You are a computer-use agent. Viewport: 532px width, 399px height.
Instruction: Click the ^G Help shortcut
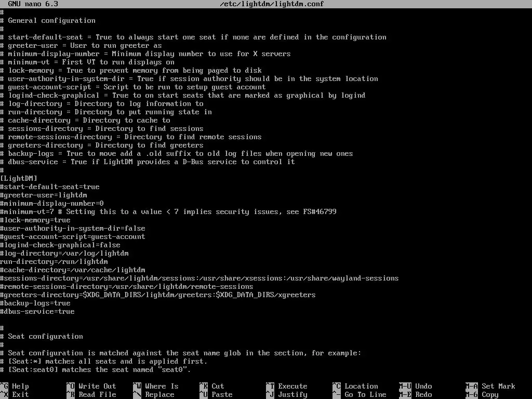pos(15,386)
